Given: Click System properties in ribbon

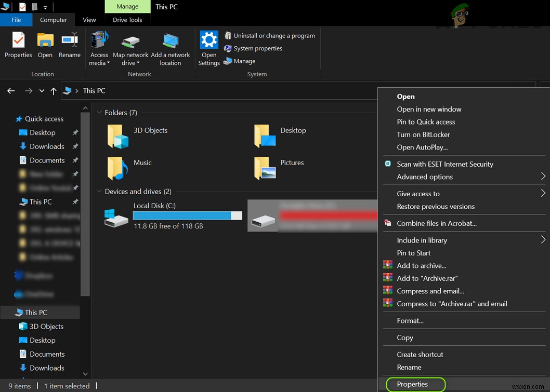Looking at the screenshot, I should pos(253,48).
